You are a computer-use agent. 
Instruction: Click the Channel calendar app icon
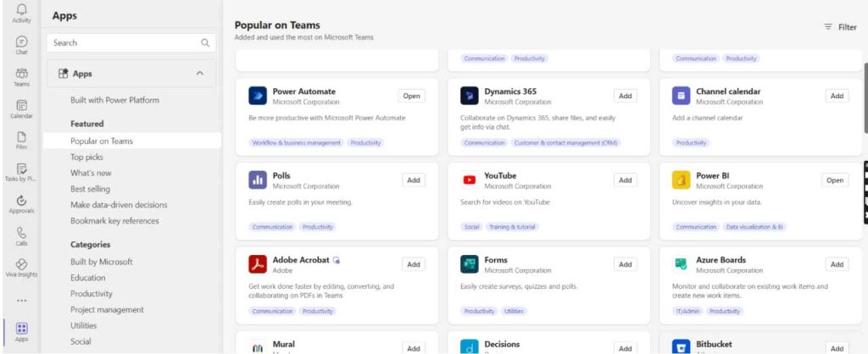681,96
